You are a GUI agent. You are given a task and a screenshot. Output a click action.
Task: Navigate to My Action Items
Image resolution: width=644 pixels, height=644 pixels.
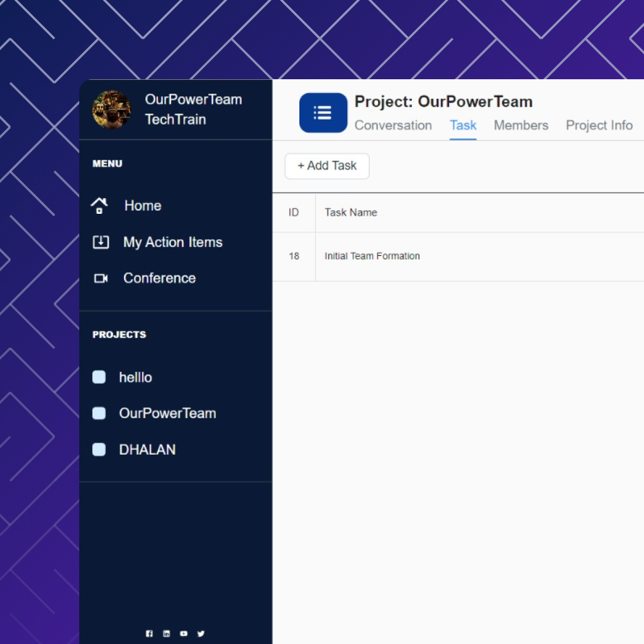172,242
